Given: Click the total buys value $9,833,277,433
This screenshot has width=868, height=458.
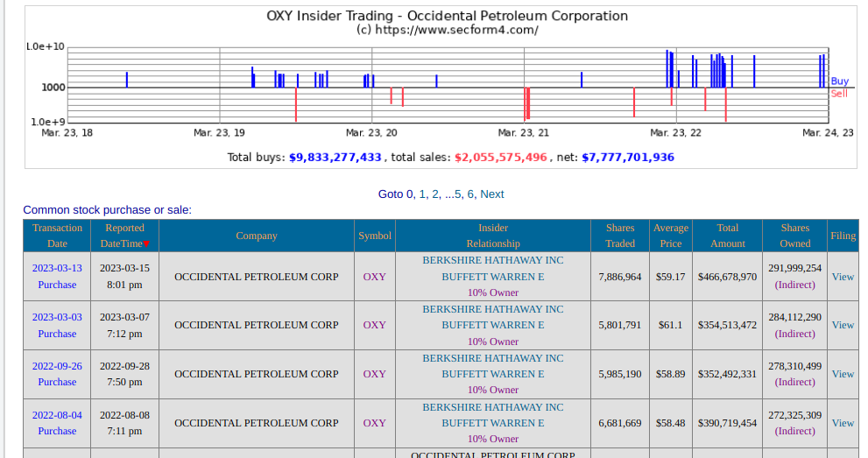Looking at the screenshot, I should [335, 158].
